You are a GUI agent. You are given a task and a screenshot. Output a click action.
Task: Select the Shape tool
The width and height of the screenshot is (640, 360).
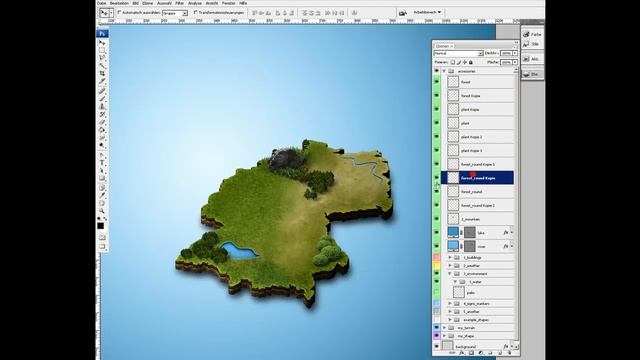tap(102, 178)
